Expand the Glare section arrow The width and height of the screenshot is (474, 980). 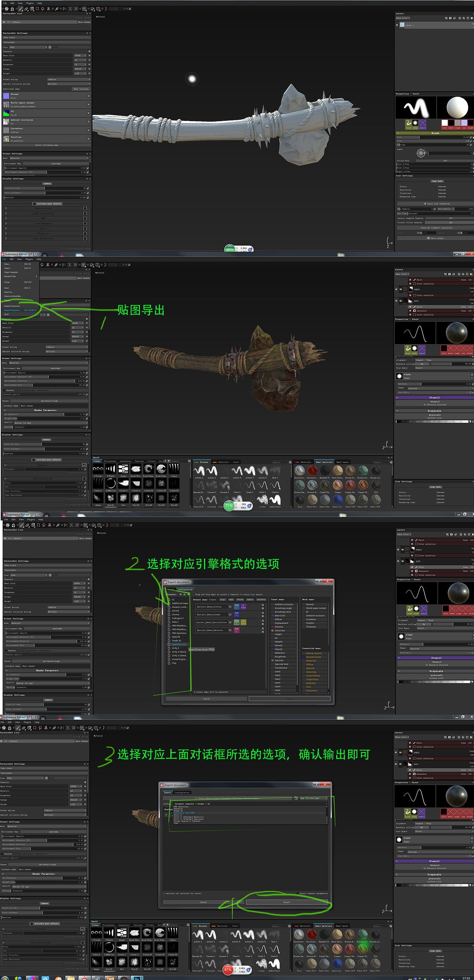6,229
